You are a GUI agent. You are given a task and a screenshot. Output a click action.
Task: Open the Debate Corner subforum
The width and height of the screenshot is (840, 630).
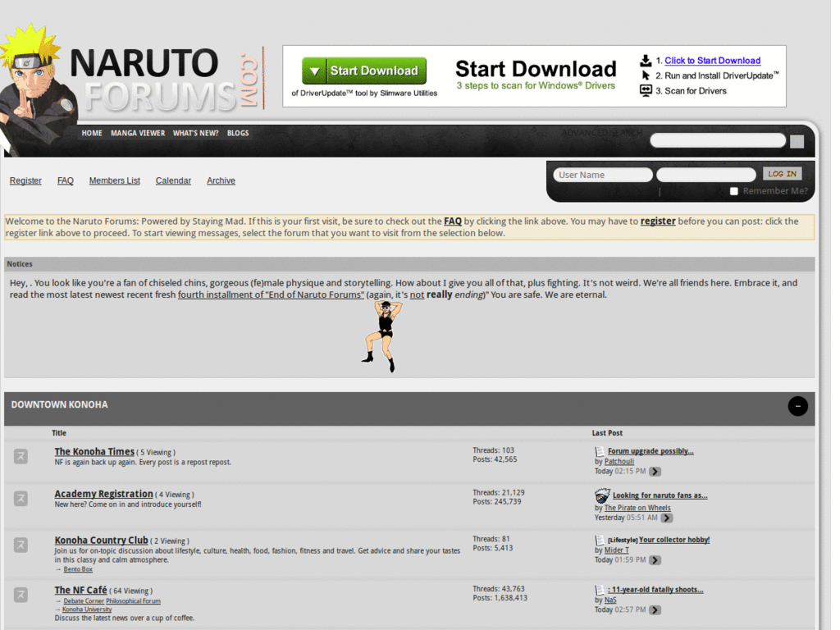click(x=84, y=601)
